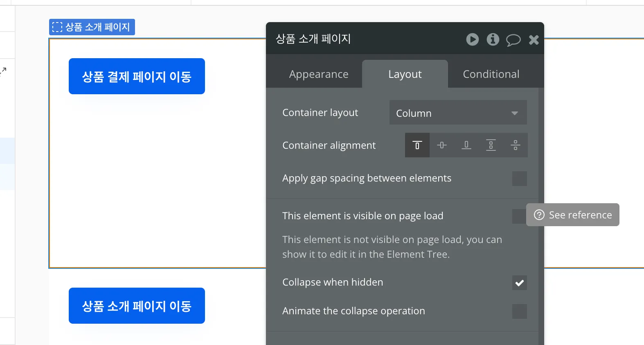Select bottom container alignment icon
The width and height of the screenshot is (644, 345).
[466, 145]
